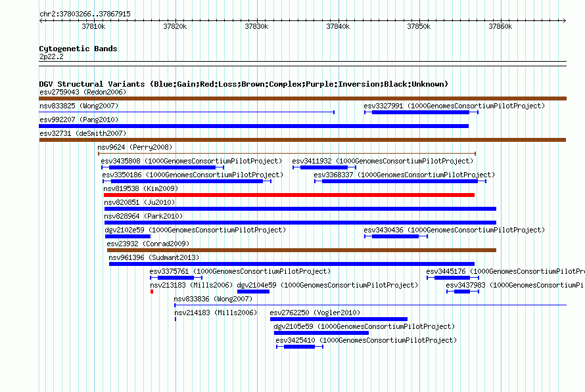The width and height of the screenshot is (585, 392).
Task: Click the esv3411932 variant label
Action: [x=383, y=161]
